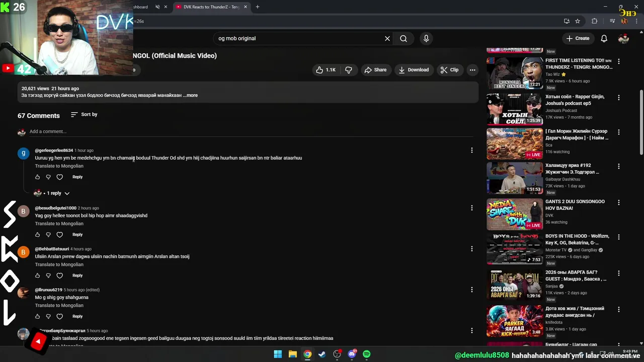Reply to besudbelgutei1000 comment
Screen dimensions: 644x362
click(77, 235)
